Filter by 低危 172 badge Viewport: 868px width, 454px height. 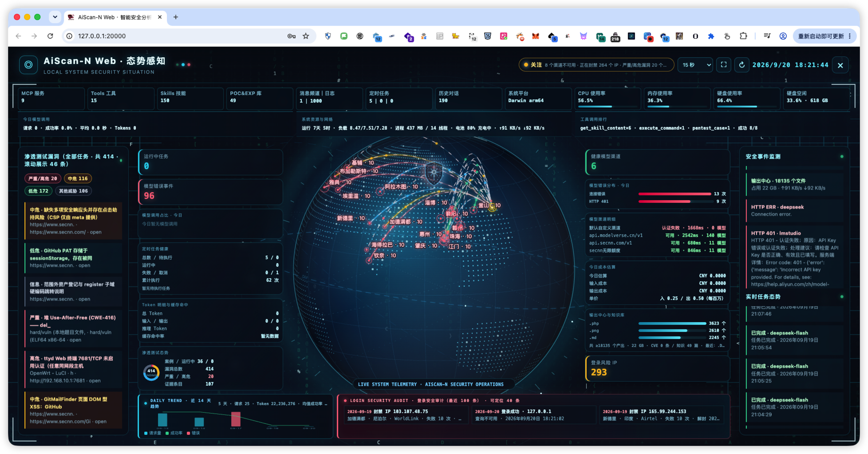point(38,191)
